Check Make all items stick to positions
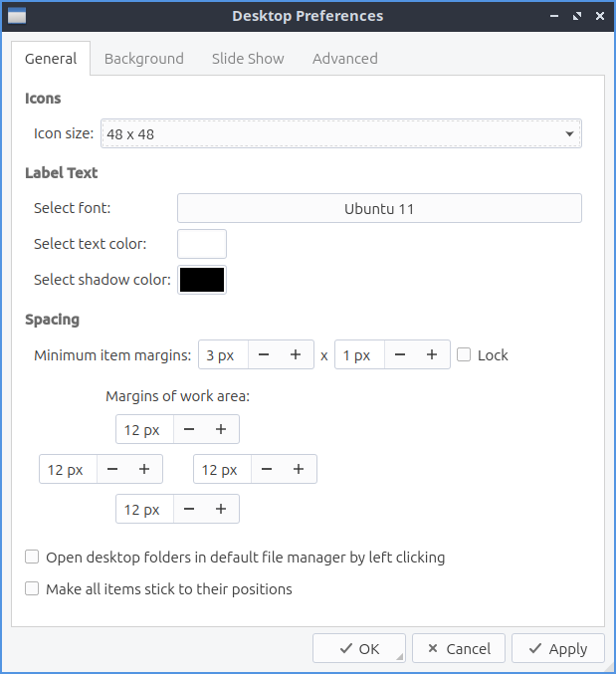The height and width of the screenshot is (674, 616). click(33, 589)
